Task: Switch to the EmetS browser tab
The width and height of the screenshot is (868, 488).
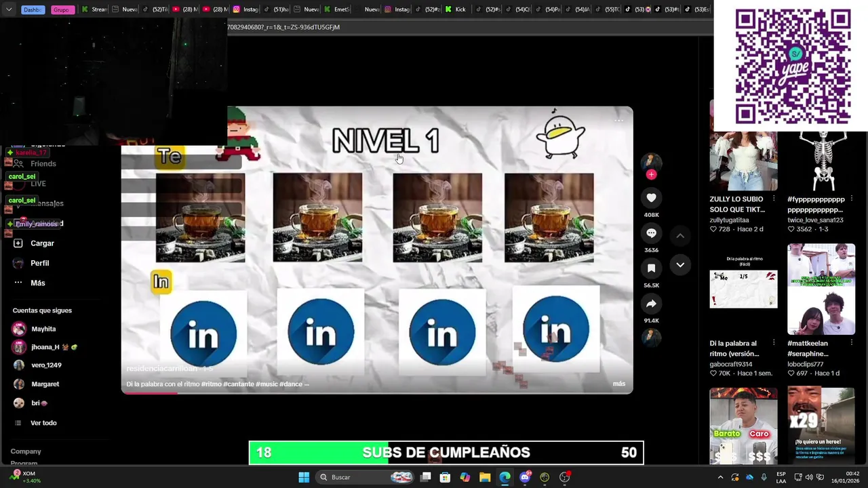Action: point(337,9)
